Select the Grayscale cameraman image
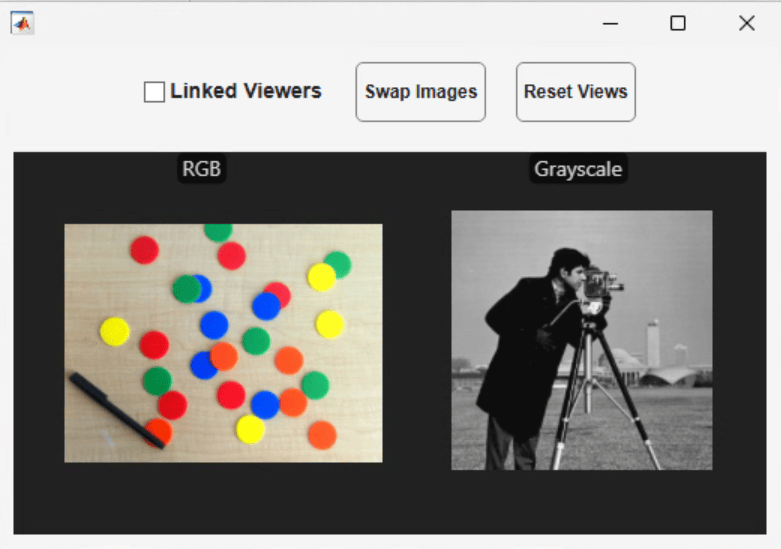The width and height of the screenshot is (781, 549). (582, 340)
